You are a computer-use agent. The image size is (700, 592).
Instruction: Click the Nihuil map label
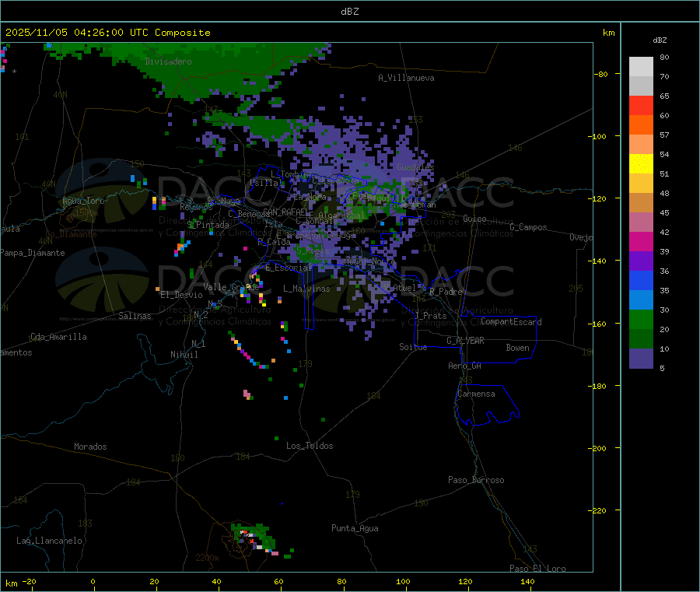(184, 355)
